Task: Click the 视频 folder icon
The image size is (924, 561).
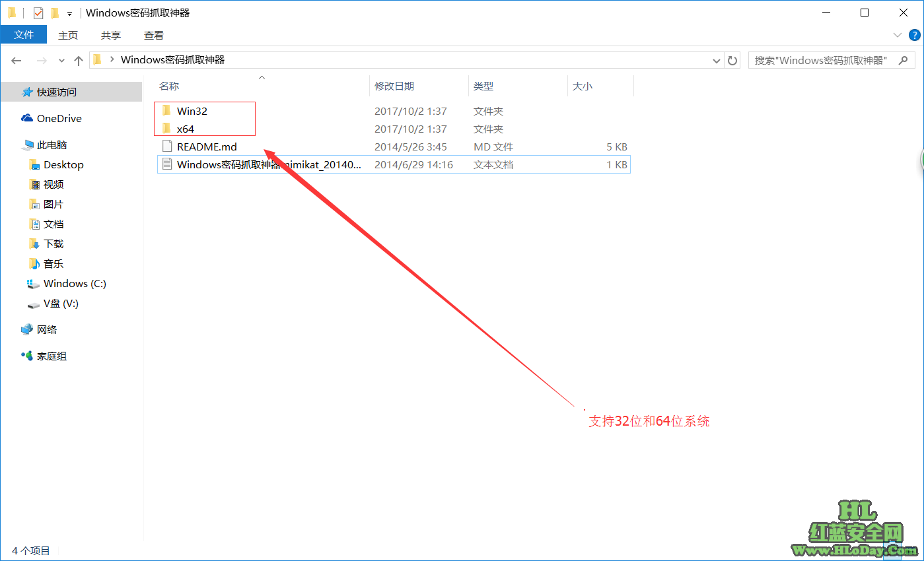Action: (x=34, y=184)
